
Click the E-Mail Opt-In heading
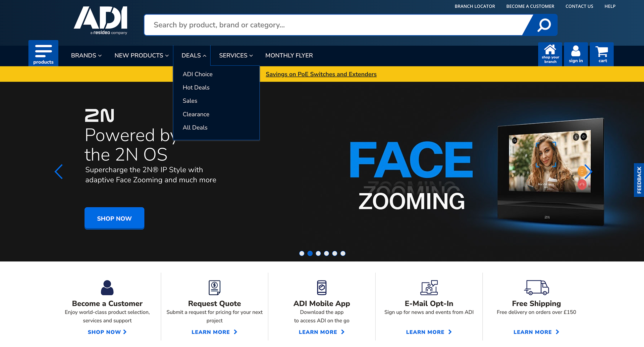click(x=429, y=303)
